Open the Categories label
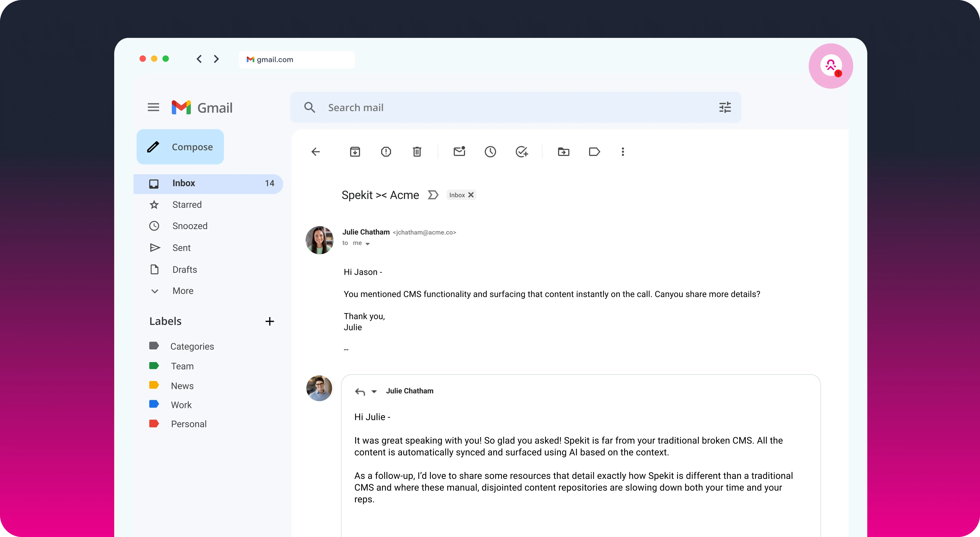 192,347
